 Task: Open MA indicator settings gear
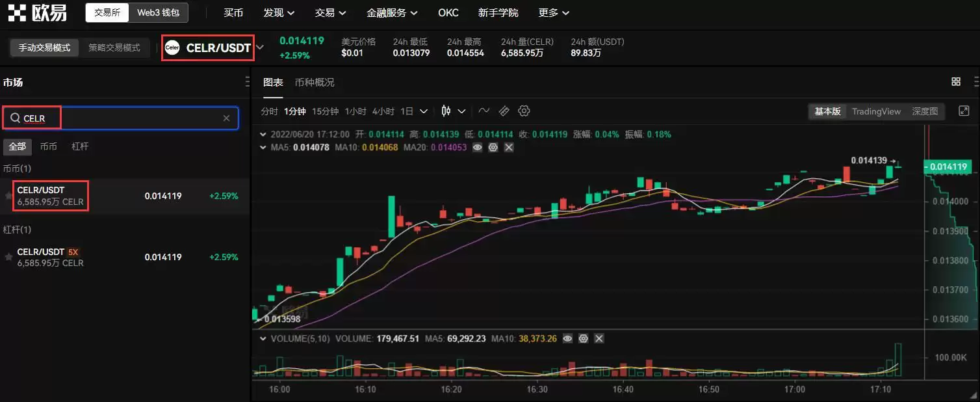point(493,148)
